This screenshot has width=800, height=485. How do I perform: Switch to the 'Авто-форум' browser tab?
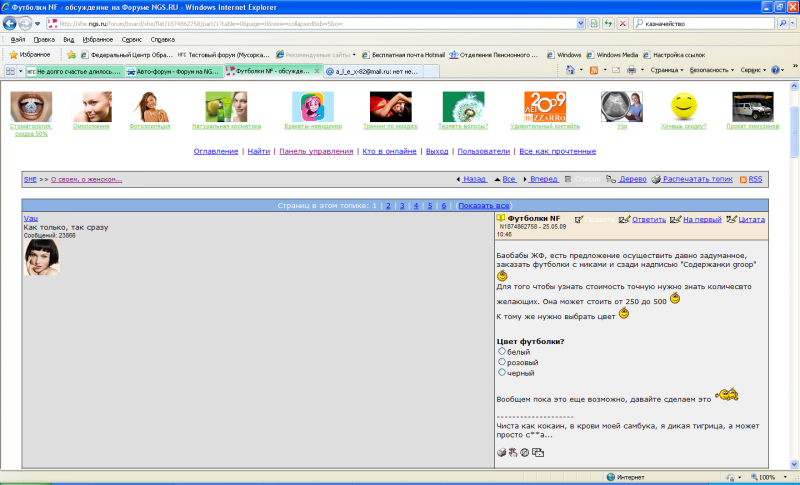(x=173, y=71)
